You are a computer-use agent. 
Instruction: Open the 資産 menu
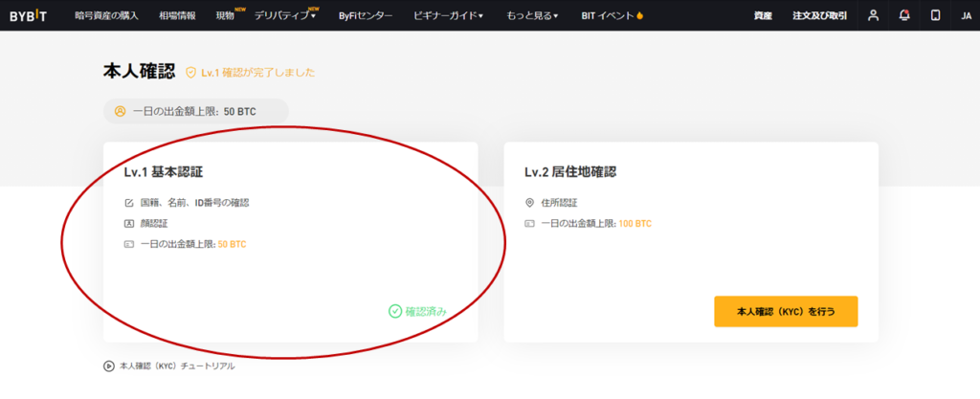click(x=763, y=15)
